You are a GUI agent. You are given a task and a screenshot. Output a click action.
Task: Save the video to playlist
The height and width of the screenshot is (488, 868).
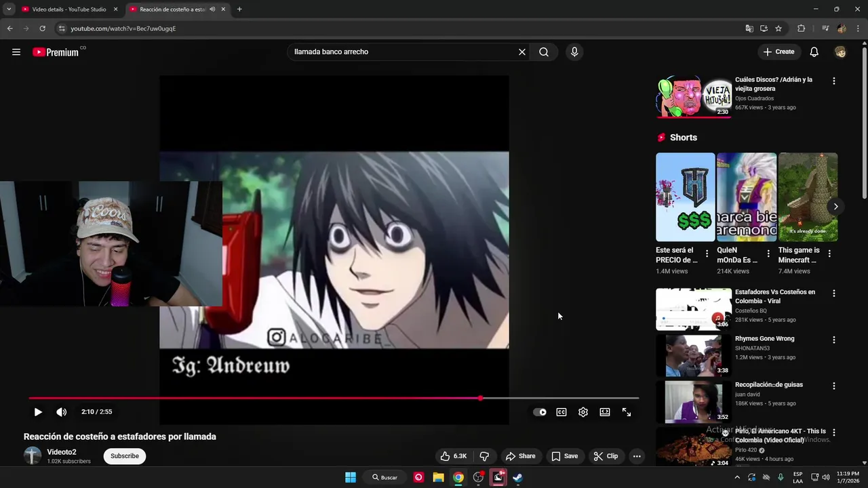coord(565,456)
